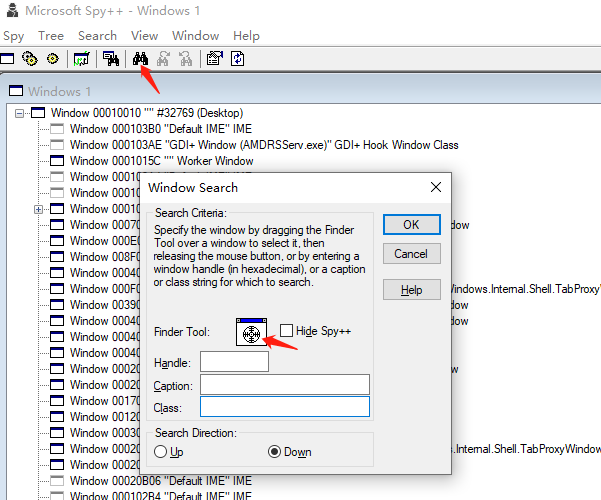Focus the Class input field
601x500 pixels.
click(285, 406)
